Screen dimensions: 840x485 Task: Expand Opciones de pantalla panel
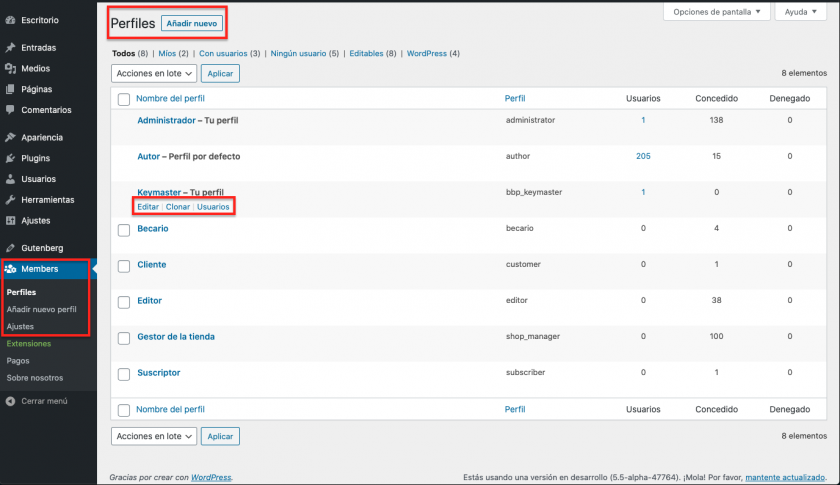pyautogui.click(x=717, y=12)
